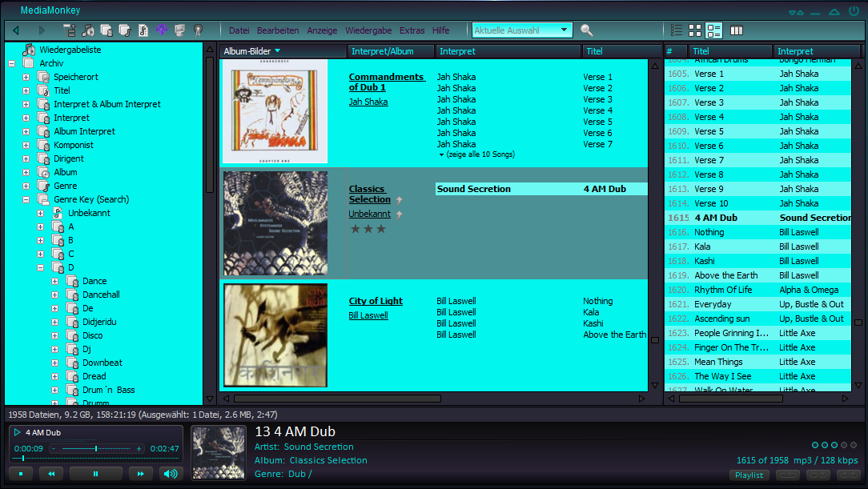Open the playlist tree toolbar icon
The width and height of the screenshot is (868, 489).
[x=69, y=30]
